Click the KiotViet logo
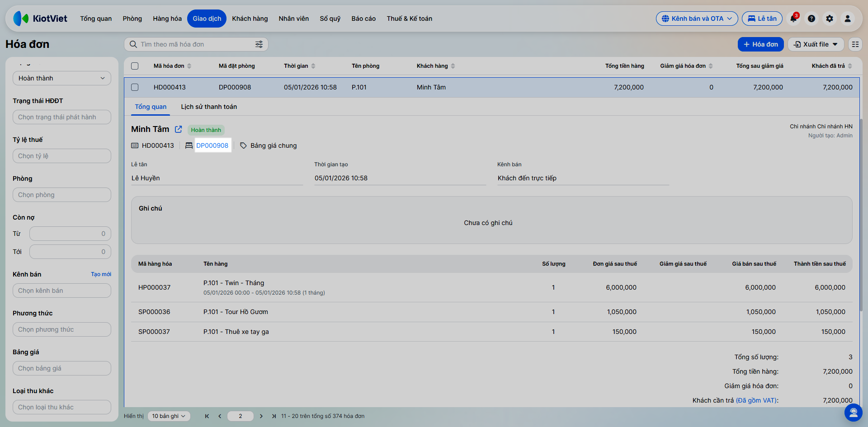 tap(40, 19)
